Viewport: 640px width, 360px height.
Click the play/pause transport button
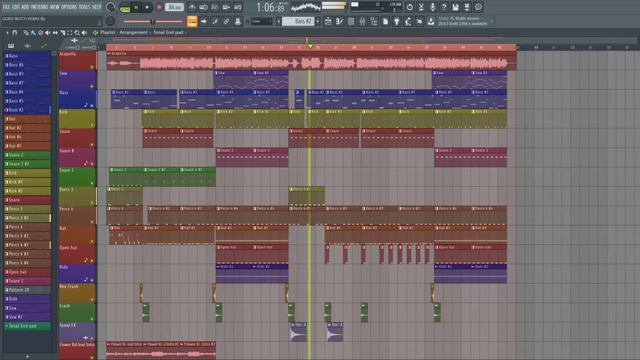click(x=136, y=7)
